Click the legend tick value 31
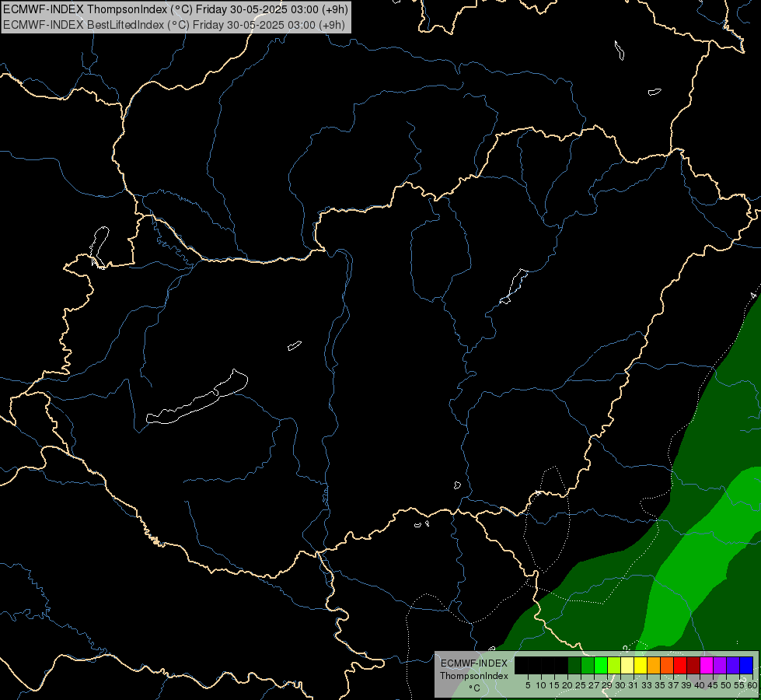761x700 pixels. pyautogui.click(x=634, y=685)
